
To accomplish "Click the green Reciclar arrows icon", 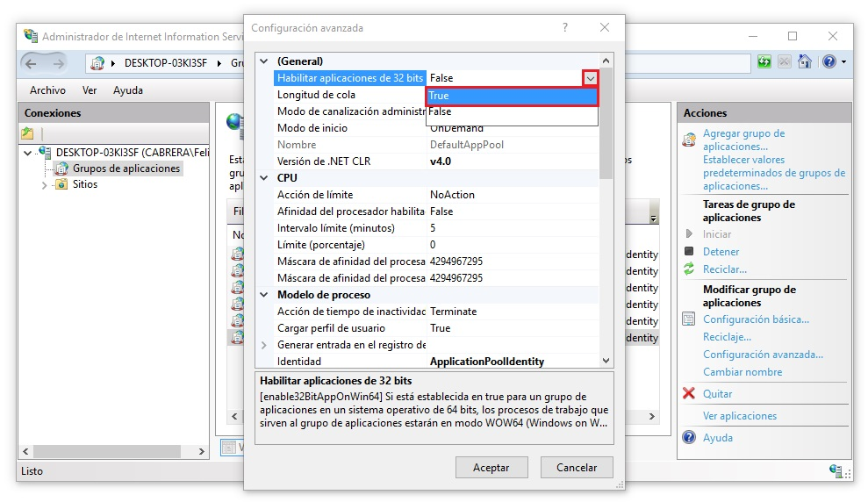I will tap(689, 269).
